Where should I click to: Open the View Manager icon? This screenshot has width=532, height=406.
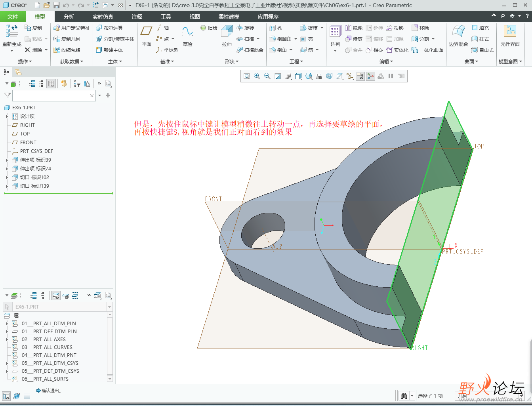pyautogui.click(x=319, y=76)
